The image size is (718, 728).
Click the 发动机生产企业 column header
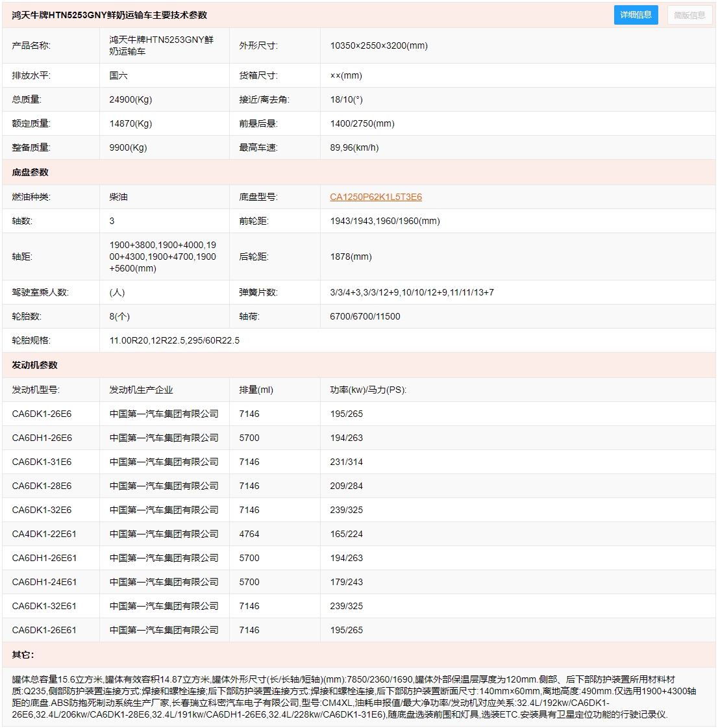[x=141, y=390]
